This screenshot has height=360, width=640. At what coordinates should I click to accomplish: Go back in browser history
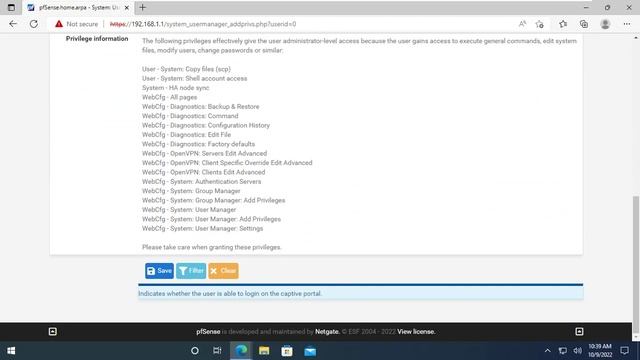13,24
